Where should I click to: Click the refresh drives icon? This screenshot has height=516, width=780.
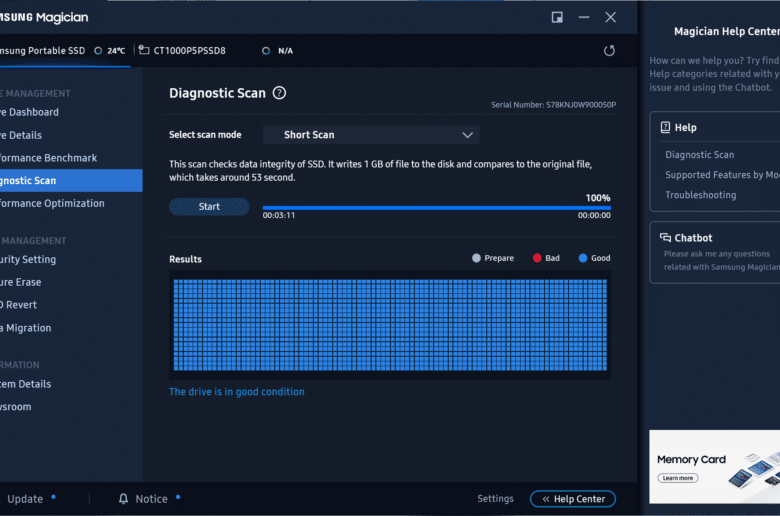[609, 51]
